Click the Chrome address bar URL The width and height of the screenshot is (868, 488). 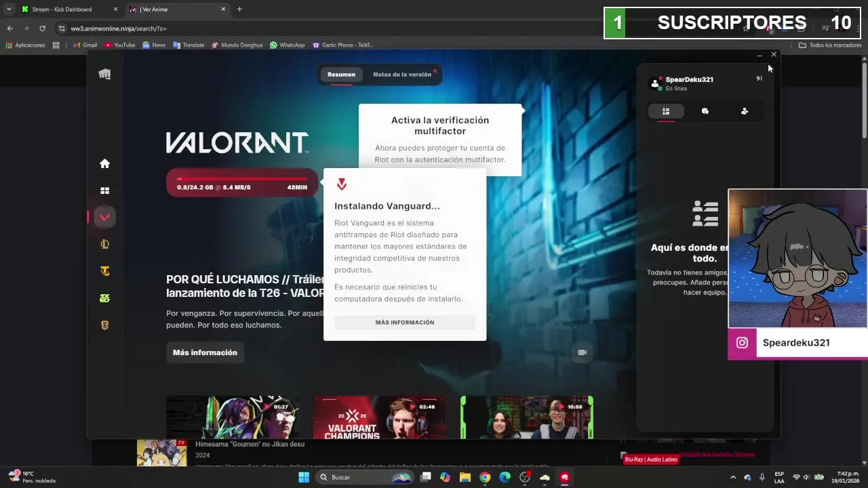[x=119, y=28]
